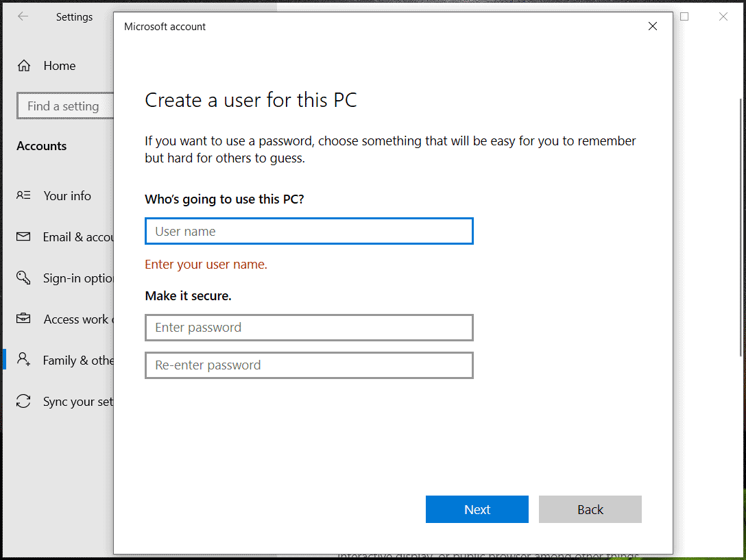Click 'Enter your user name.' error text

[x=206, y=264]
